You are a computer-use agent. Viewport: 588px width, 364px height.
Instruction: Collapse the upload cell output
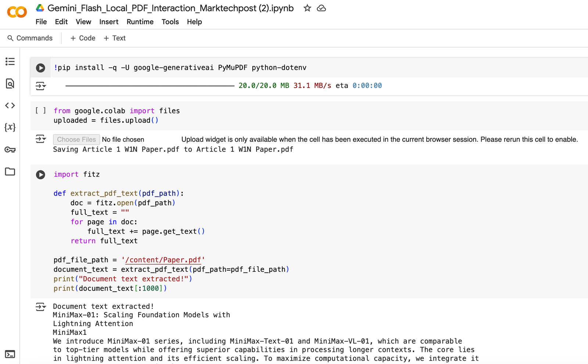coord(40,139)
